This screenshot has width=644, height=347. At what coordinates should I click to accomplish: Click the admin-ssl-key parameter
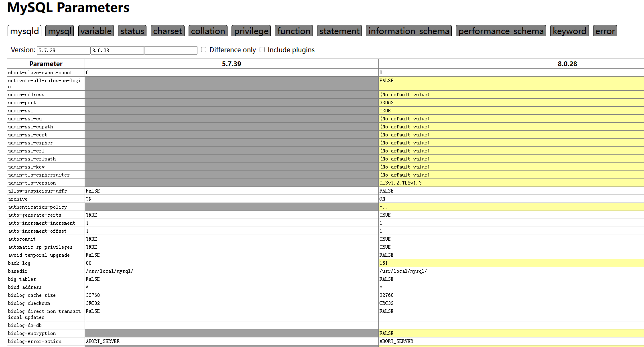(26, 167)
